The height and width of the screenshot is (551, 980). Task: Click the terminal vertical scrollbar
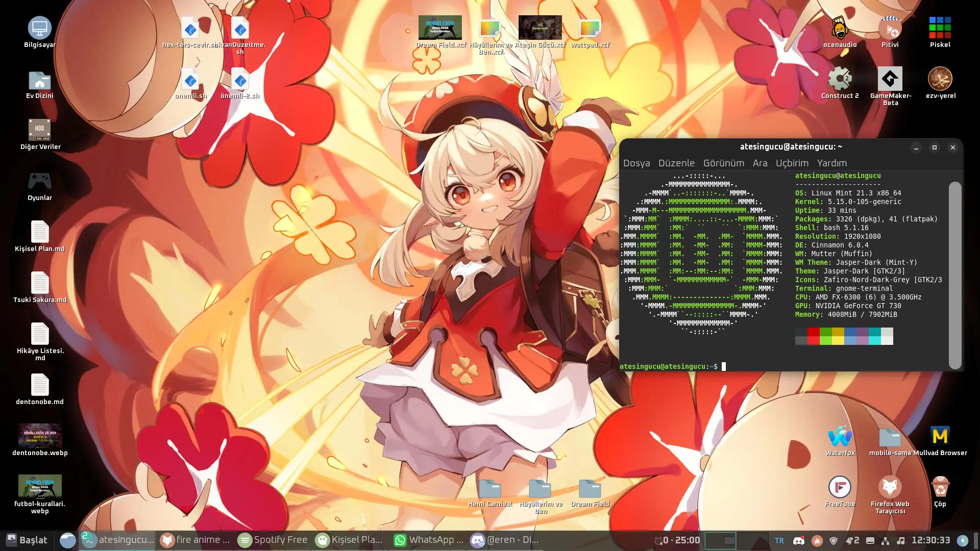pos(955,275)
